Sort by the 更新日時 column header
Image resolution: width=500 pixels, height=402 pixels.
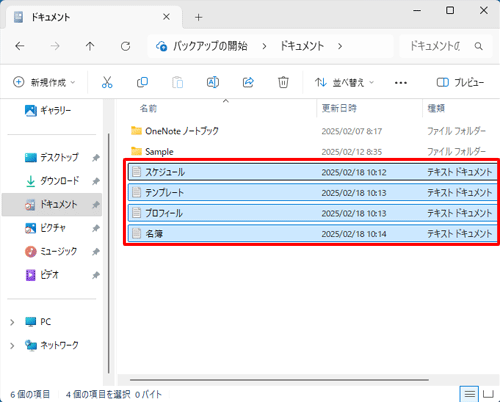339,108
